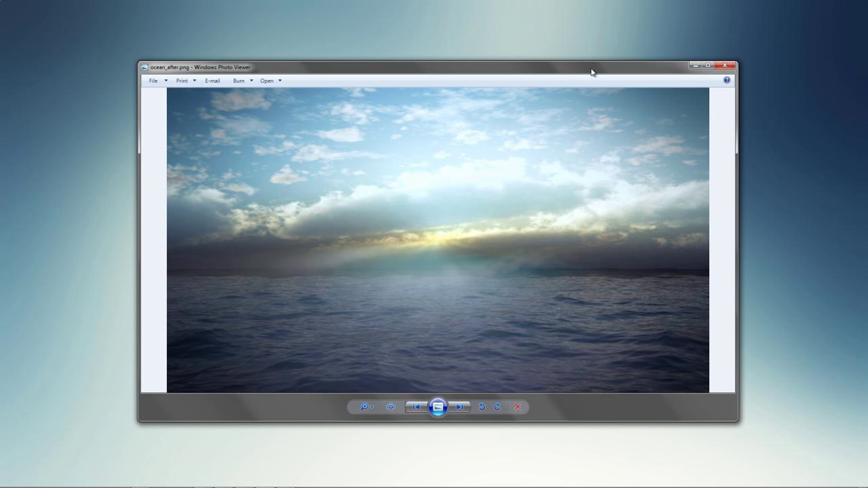Open the File menu
The height and width of the screenshot is (488, 868).
coord(153,81)
